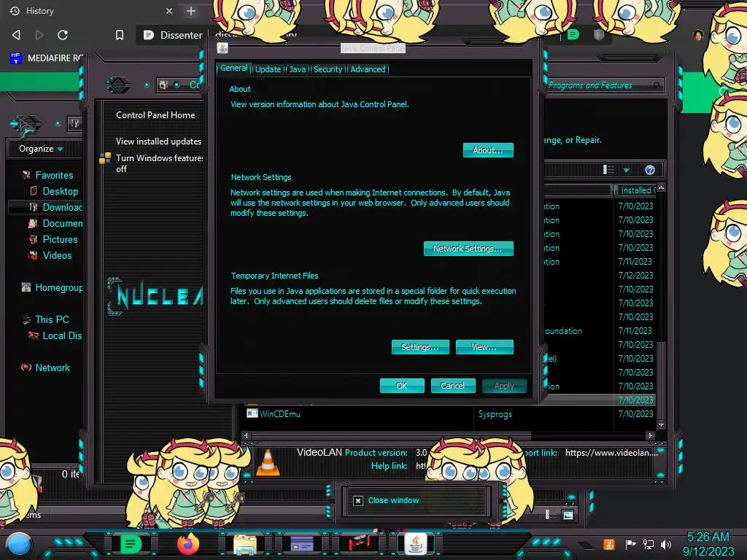
Task: Select This PC in Explorer sidebar
Action: [52, 319]
